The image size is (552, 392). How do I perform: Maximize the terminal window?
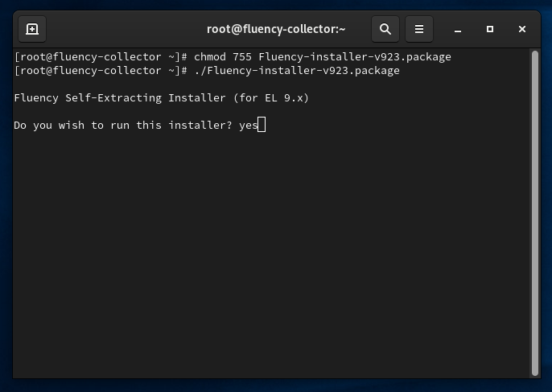[490, 29]
